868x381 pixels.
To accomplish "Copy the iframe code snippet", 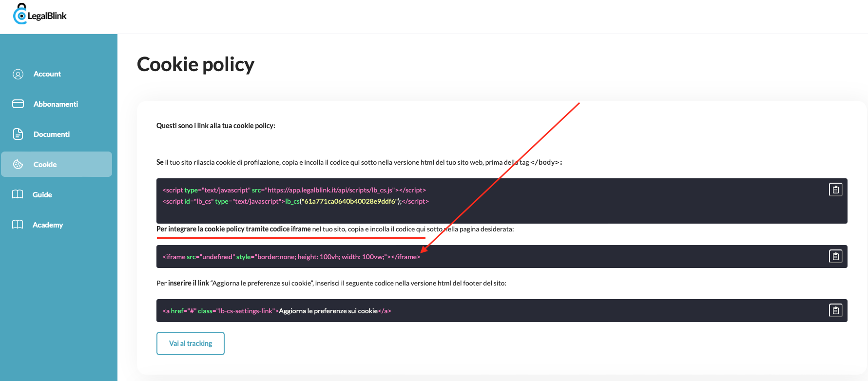I will click(x=836, y=256).
